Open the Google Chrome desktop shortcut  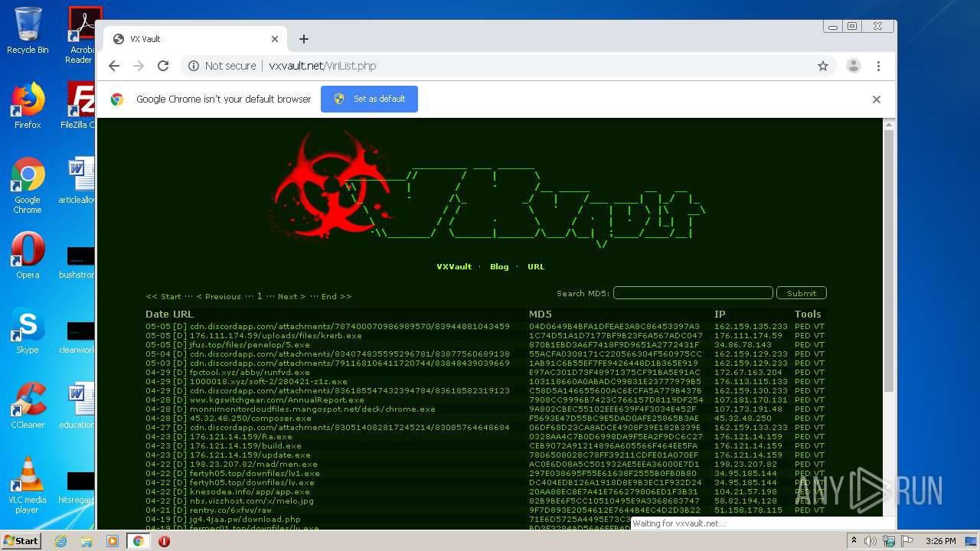coord(28,186)
